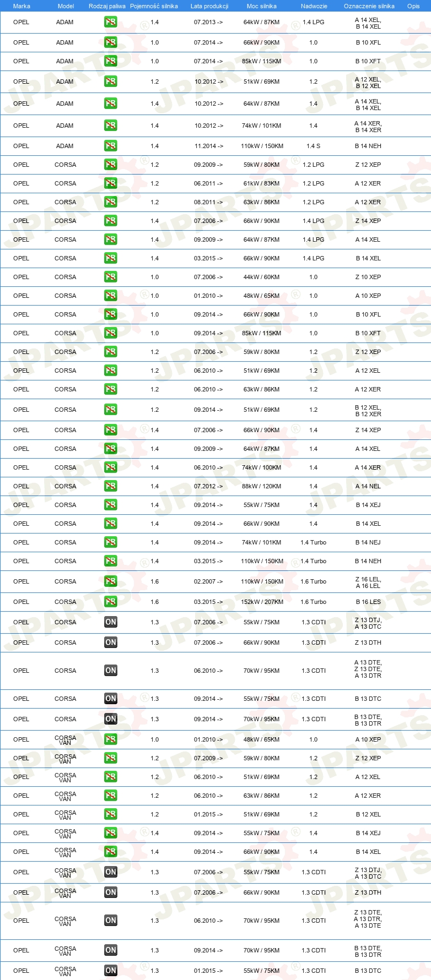Select PB icon in ADAM 51kW / 69KM row
Screen dimensions: 431x980
[x=111, y=81]
